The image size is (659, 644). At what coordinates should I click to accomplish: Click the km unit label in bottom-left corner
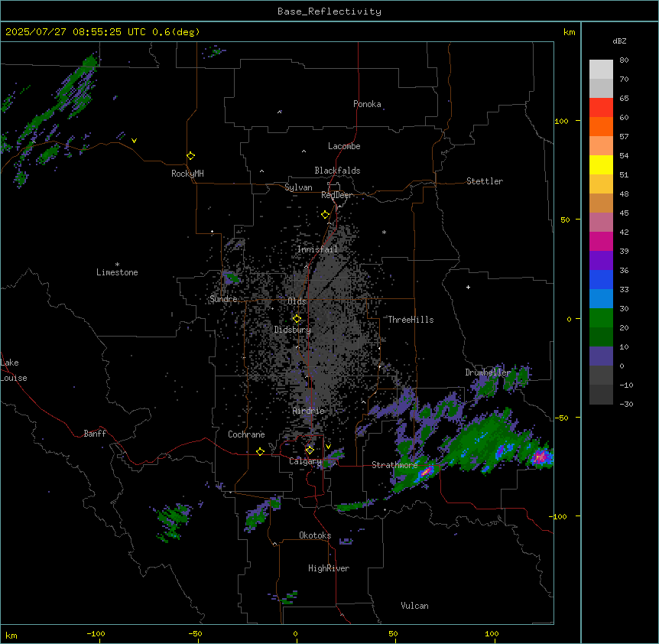11,635
